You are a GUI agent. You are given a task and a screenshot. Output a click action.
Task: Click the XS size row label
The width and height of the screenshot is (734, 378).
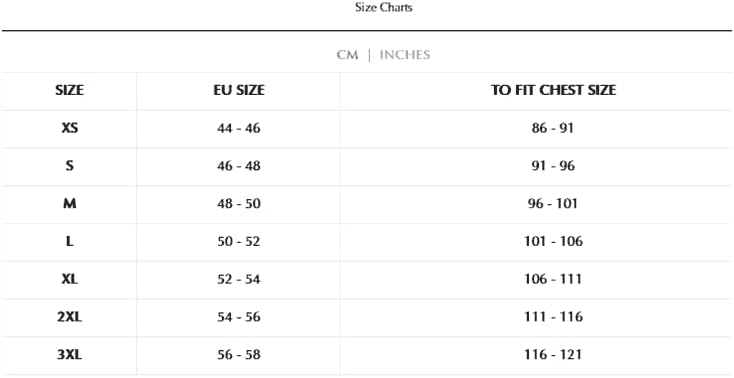click(69, 128)
